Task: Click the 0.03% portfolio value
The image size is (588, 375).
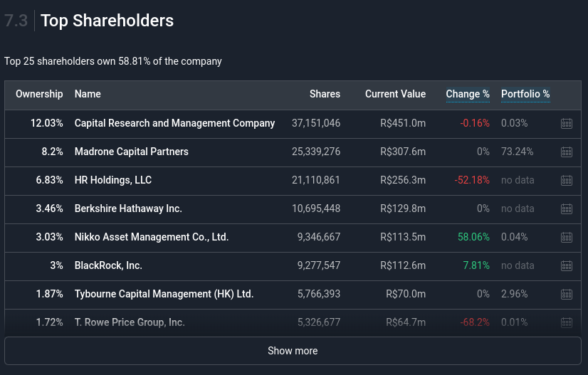Action: point(515,123)
